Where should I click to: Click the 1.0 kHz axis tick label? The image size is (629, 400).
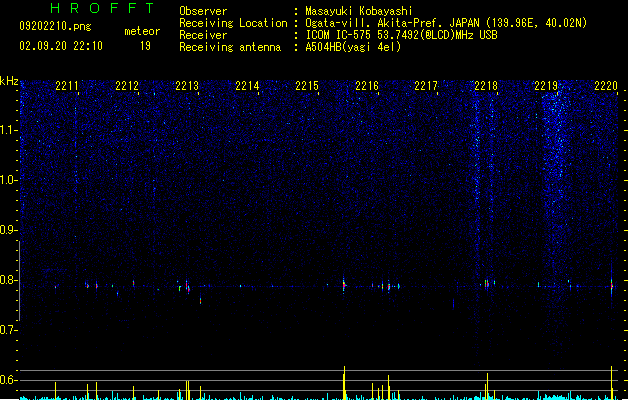[x=8, y=180]
